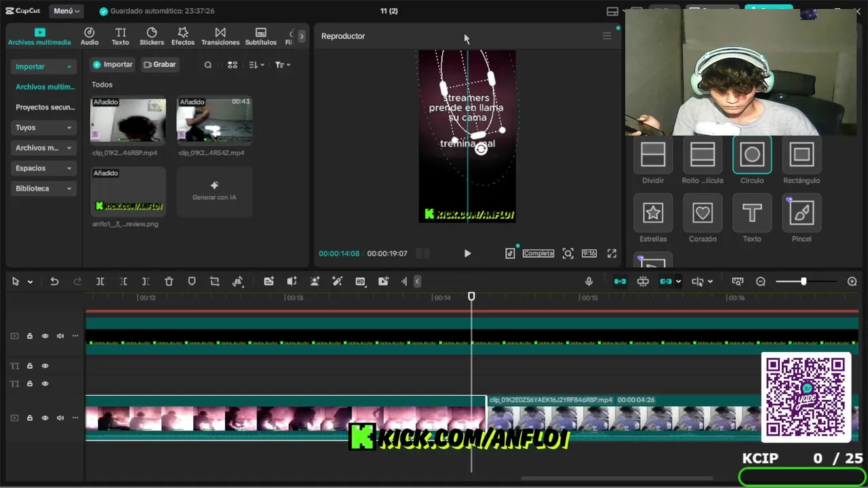
Task: Click the Importar button
Action: point(113,64)
